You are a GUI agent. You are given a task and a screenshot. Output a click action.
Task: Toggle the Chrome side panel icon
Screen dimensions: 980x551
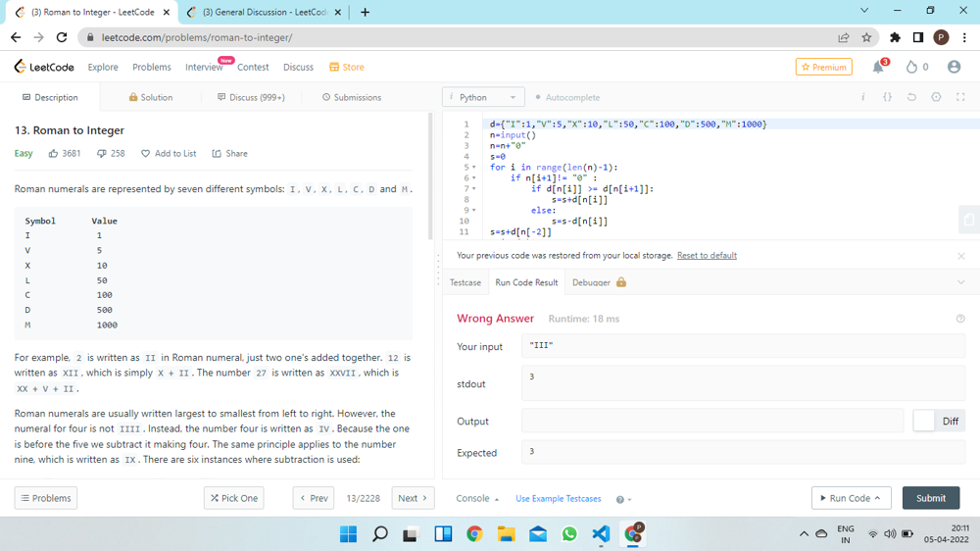pos(918,37)
